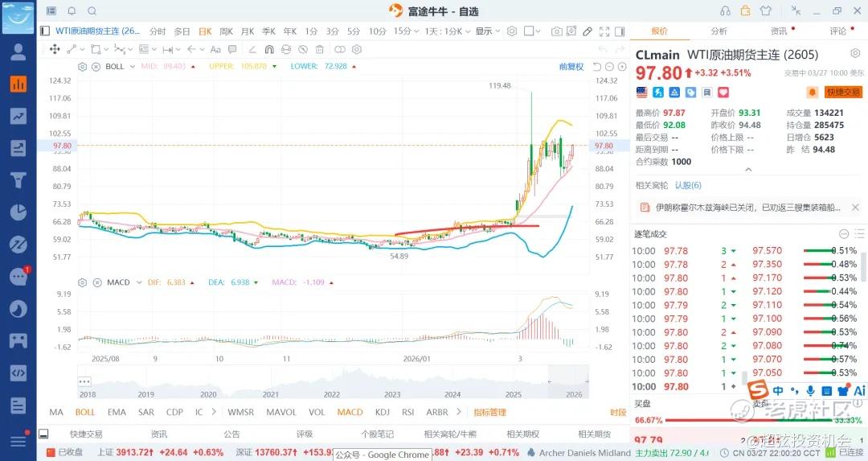868x461 pixels.
Task: Select the crosshair move tool
Action: (55, 49)
